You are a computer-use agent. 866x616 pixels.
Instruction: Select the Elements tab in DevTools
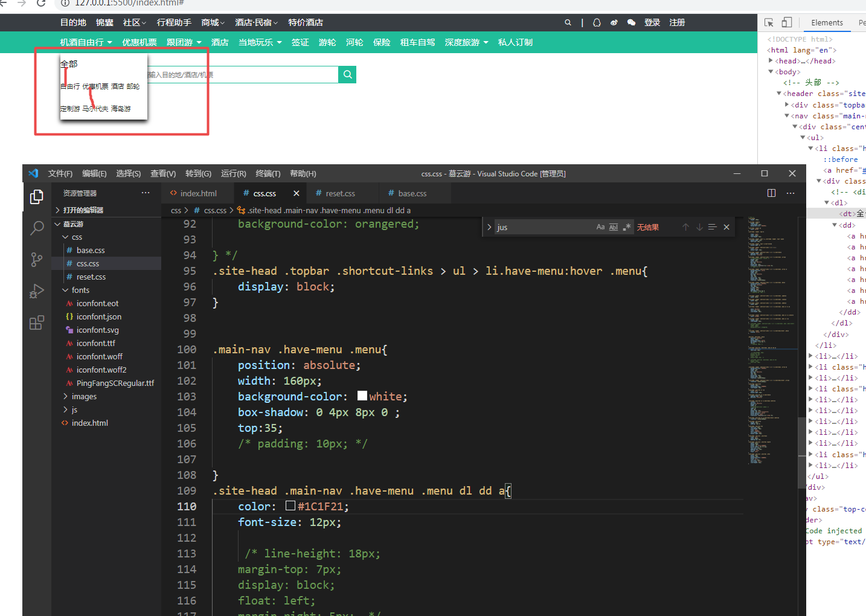pos(827,22)
